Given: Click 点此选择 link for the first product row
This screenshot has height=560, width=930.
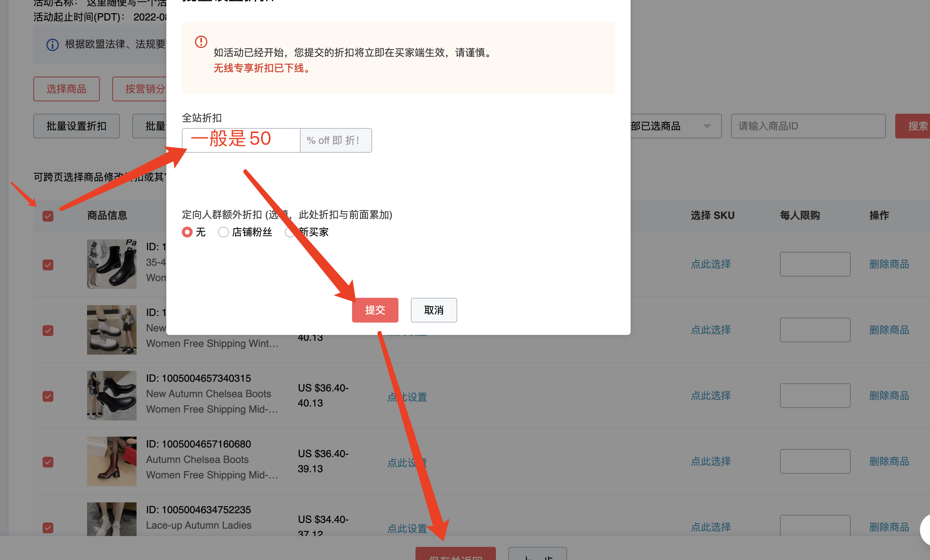Looking at the screenshot, I should (x=710, y=264).
